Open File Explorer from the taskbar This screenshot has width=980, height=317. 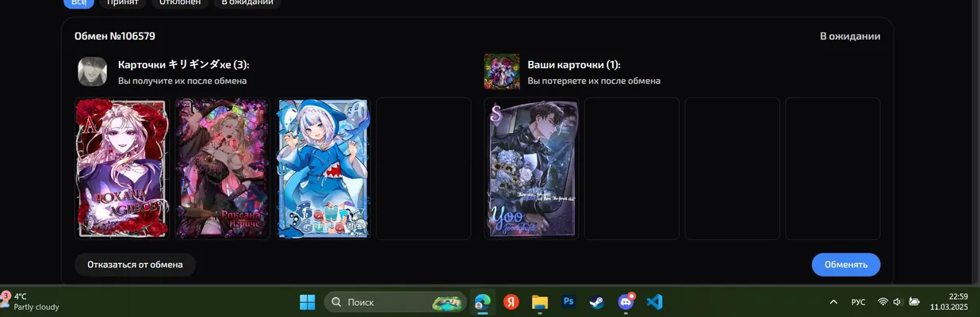click(x=540, y=302)
